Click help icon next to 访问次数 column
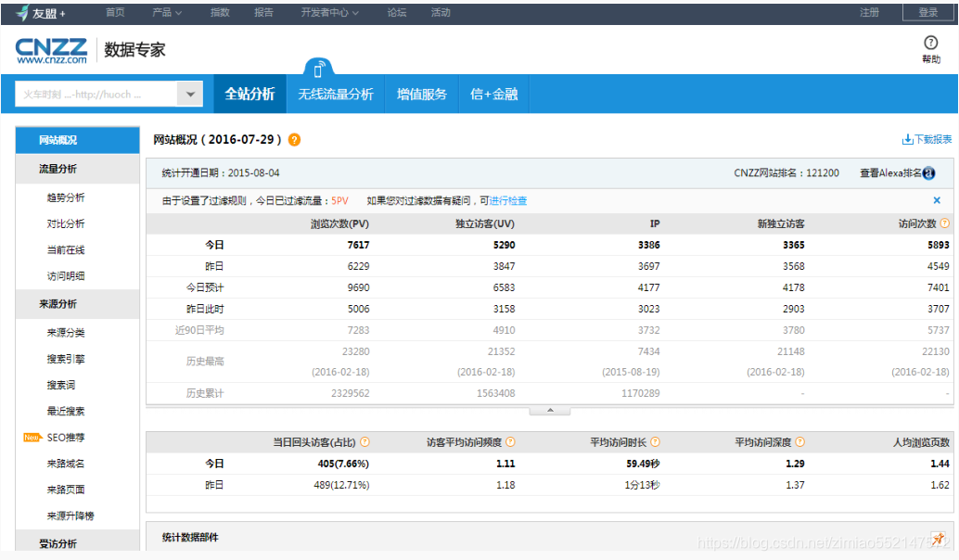Screen dimensions: 959x560 click(x=944, y=223)
